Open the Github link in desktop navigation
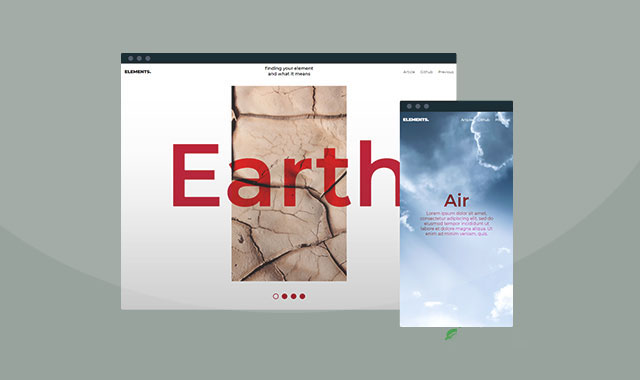The height and width of the screenshot is (380, 640). [427, 72]
